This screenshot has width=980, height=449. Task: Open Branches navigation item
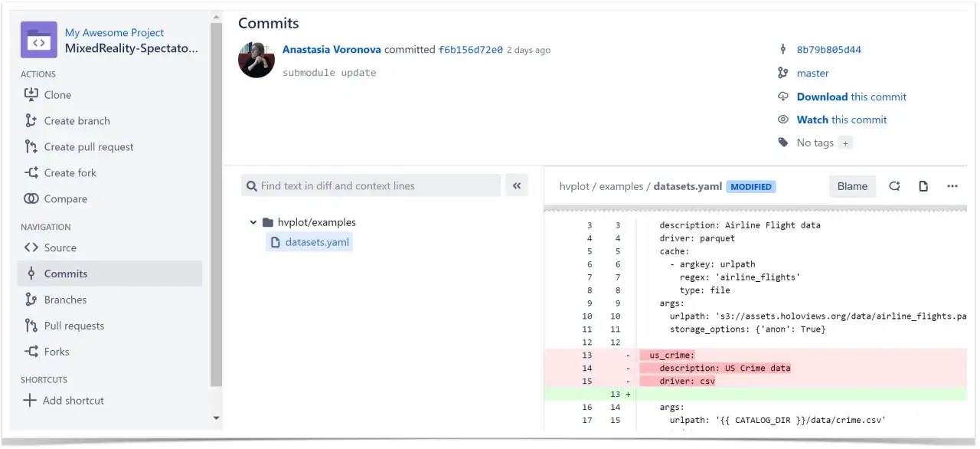(x=65, y=300)
